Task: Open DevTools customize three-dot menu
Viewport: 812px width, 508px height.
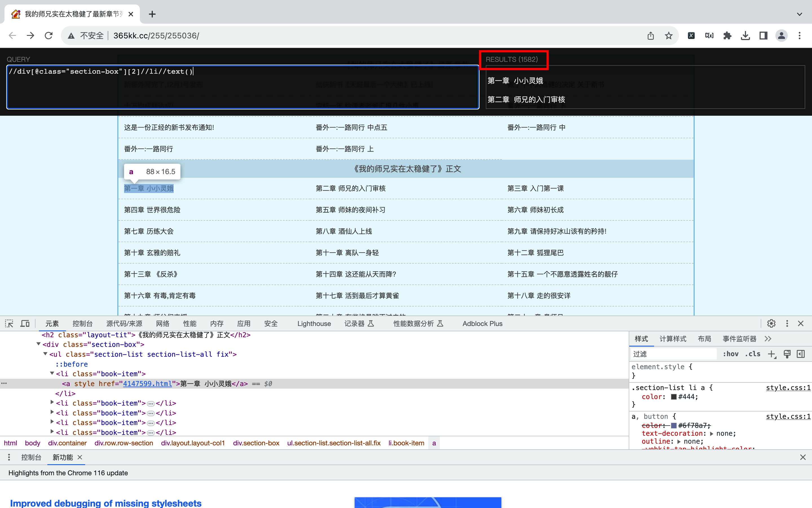Action: tap(787, 323)
